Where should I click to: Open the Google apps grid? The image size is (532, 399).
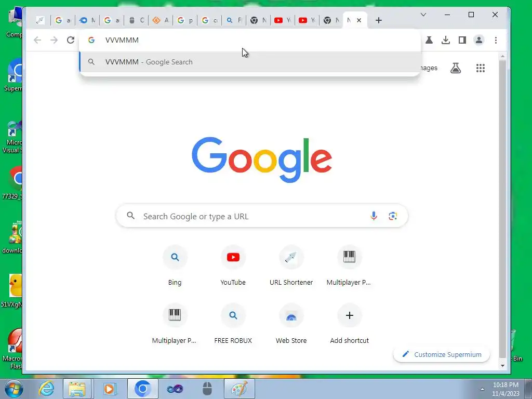tap(481, 68)
